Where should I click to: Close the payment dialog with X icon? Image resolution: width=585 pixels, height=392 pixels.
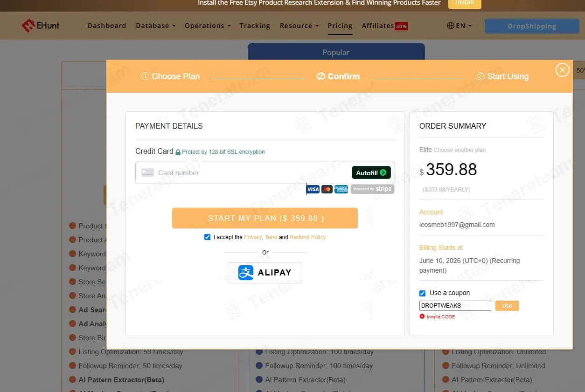tap(562, 70)
